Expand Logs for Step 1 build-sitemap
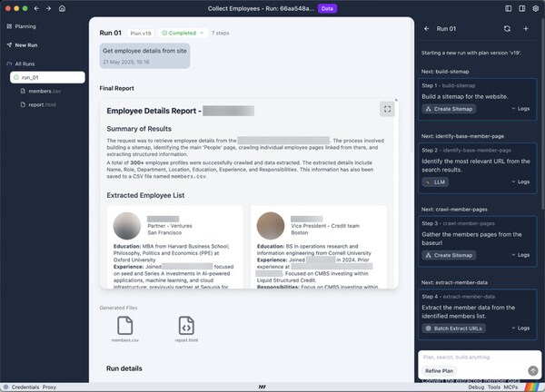The image size is (545, 392). [520, 109]
